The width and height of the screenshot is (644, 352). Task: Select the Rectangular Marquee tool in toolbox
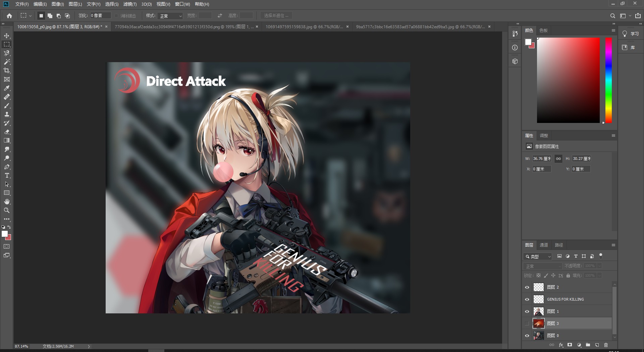click(x=7, y=44)
